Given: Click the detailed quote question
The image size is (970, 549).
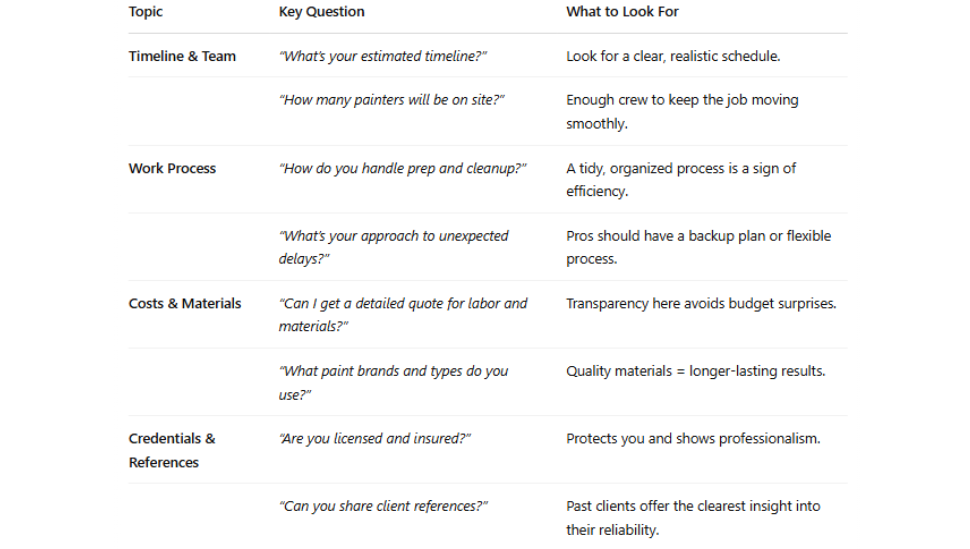Looking at the screenshot, I should pyautogui.click(x=402, y=314).
